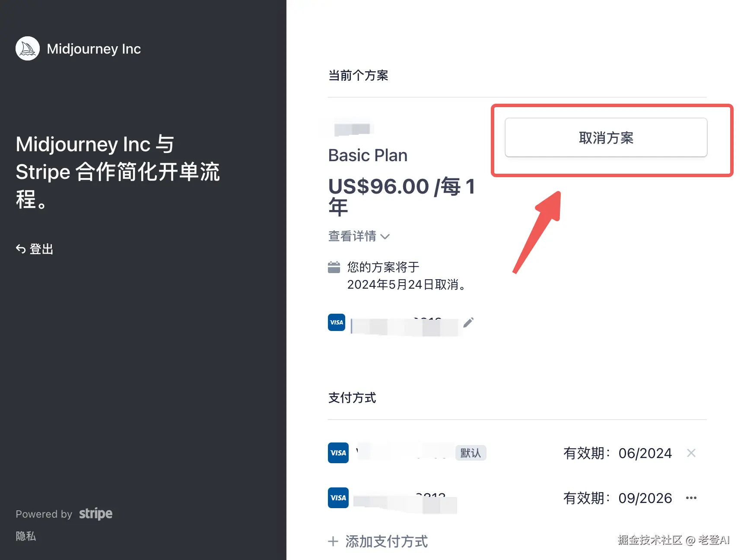Expand 查看详情 plan details
The width and height of the screenshot is (744, 560).
pyautogui.click(x=353, y=236)
